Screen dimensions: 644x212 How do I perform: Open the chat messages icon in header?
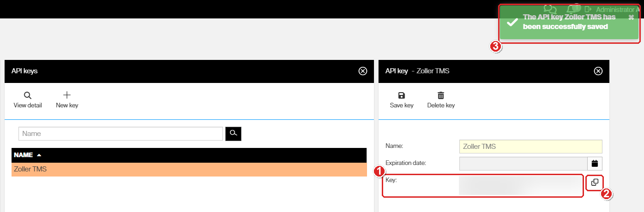click(x=550, y=9)
